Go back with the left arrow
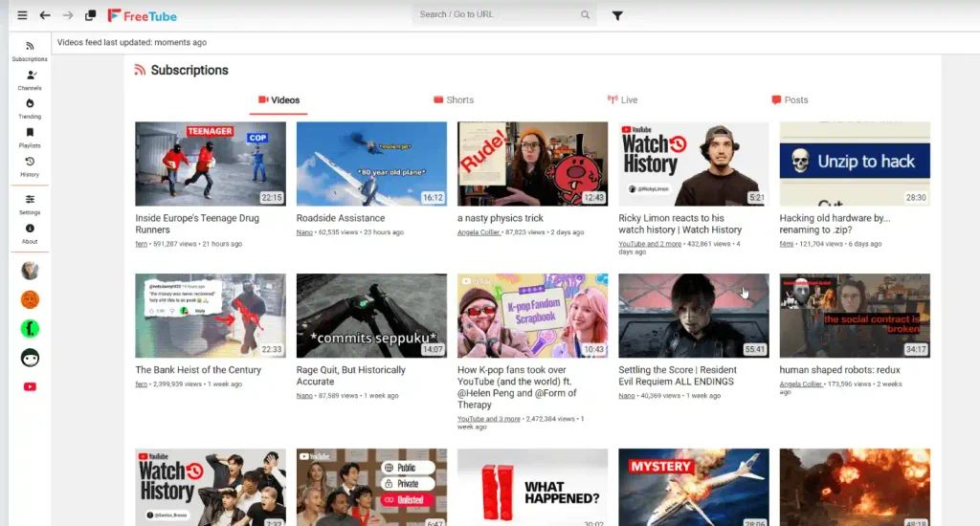The width and height of the screenshot is (980, 526). [x=45, y=15]
